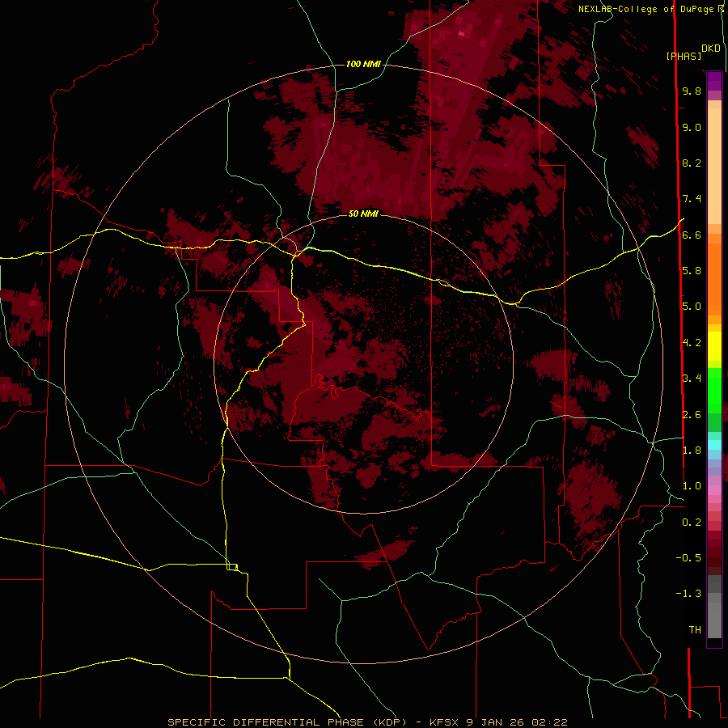This screenshot has width=728, height=728.
Task: Pick the cyan color bar segment
Action: 714,445
